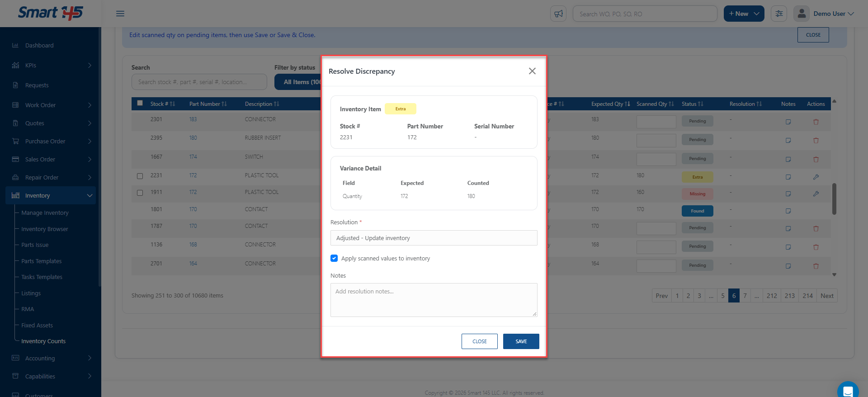Open the announcements megaphone icon

[x=558, y=14]
